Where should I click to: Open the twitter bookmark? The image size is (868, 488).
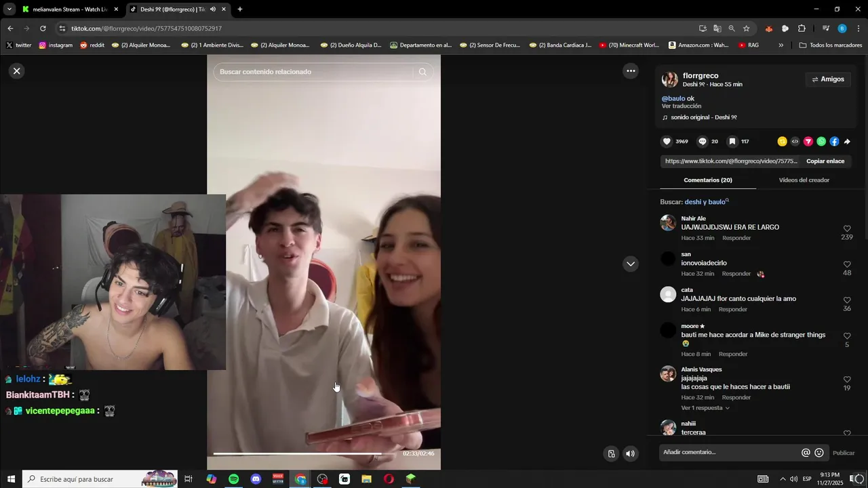[x=19, y=45]
